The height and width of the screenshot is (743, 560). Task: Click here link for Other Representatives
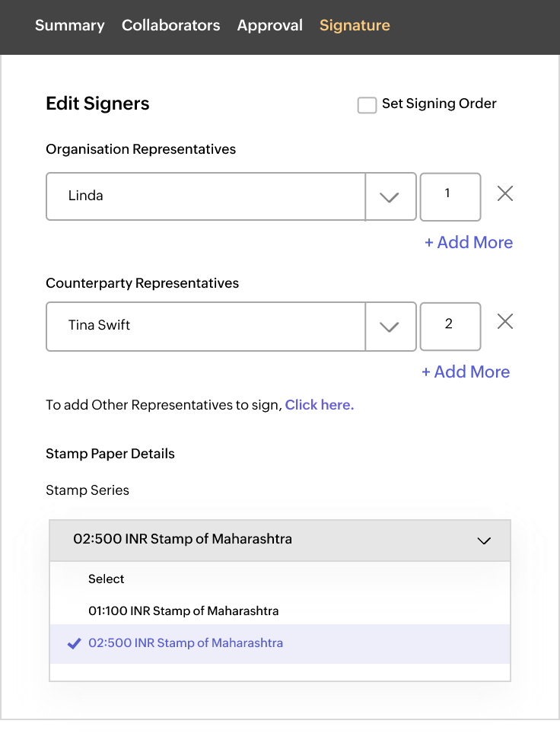click(x=320, y=405)
